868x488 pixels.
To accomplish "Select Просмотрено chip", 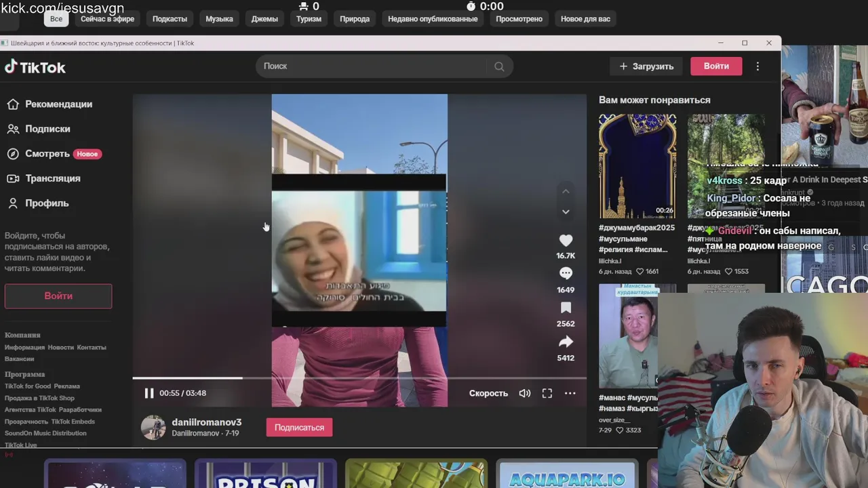I will [x=519, y=19].
